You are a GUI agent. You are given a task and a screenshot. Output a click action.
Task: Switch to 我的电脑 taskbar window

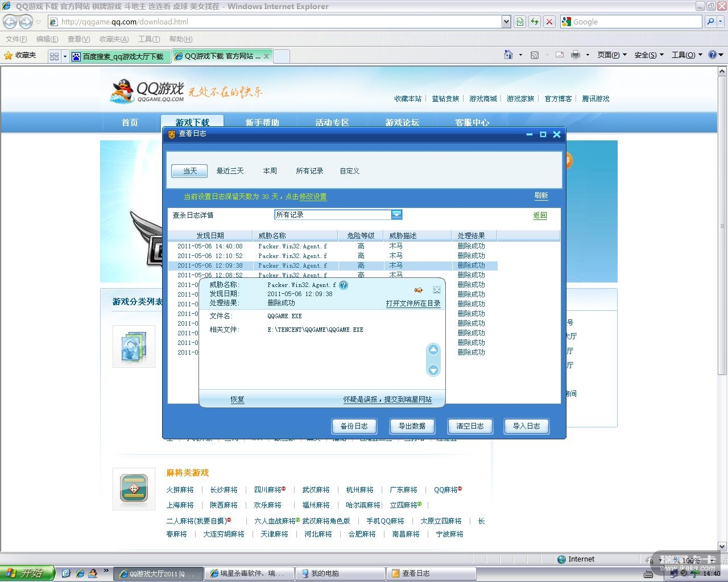point(340,573)
